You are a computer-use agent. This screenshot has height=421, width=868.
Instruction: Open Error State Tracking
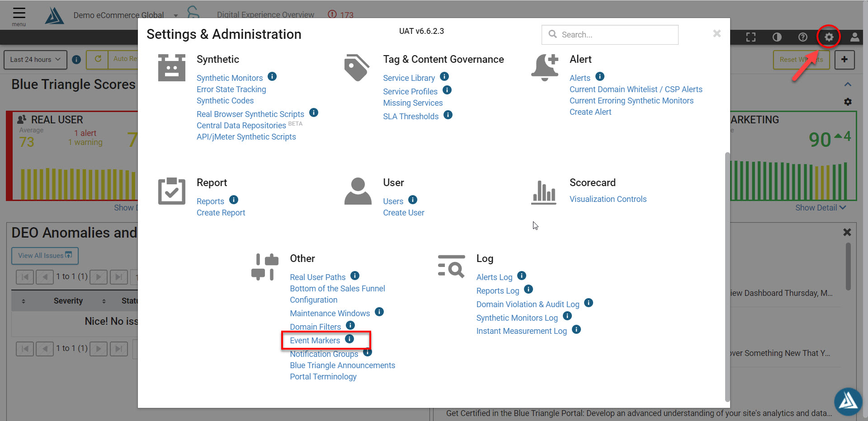click(231, 89)
